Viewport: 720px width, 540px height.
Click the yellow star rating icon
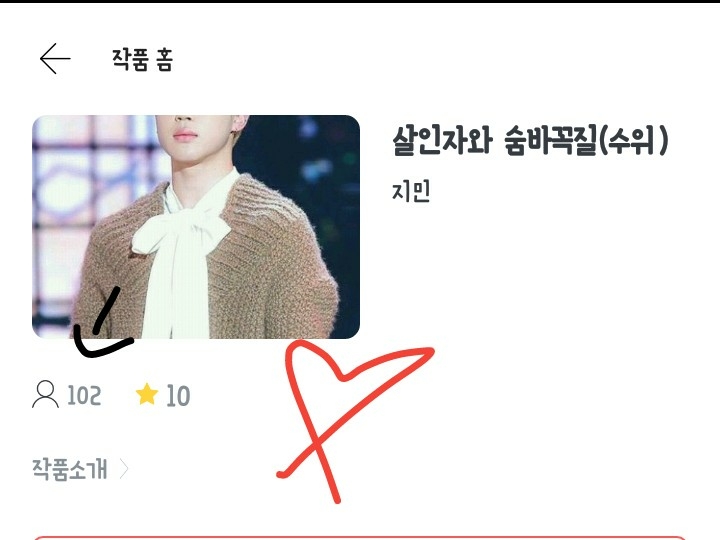point(147,394)
